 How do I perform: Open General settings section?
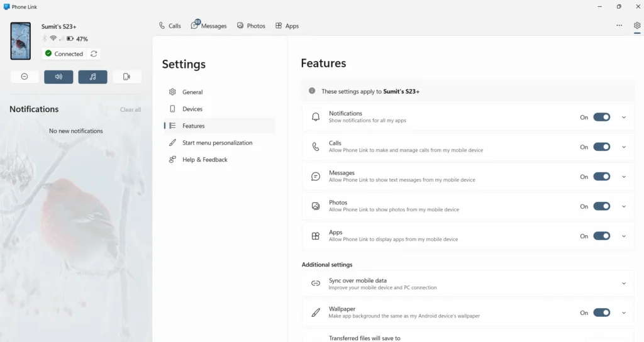pos(219,92)
